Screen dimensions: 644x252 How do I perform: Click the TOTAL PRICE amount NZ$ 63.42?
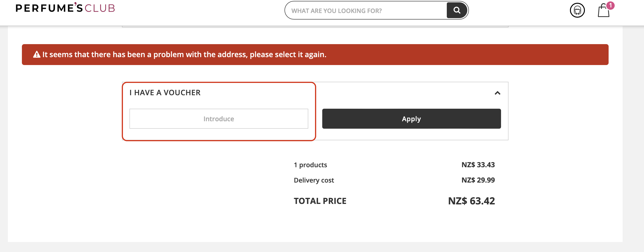471,201
